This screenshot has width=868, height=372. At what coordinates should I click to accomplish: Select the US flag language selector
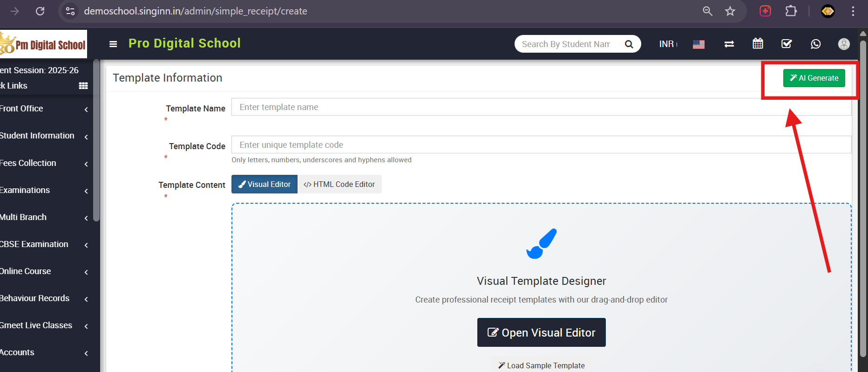point(698,44)
